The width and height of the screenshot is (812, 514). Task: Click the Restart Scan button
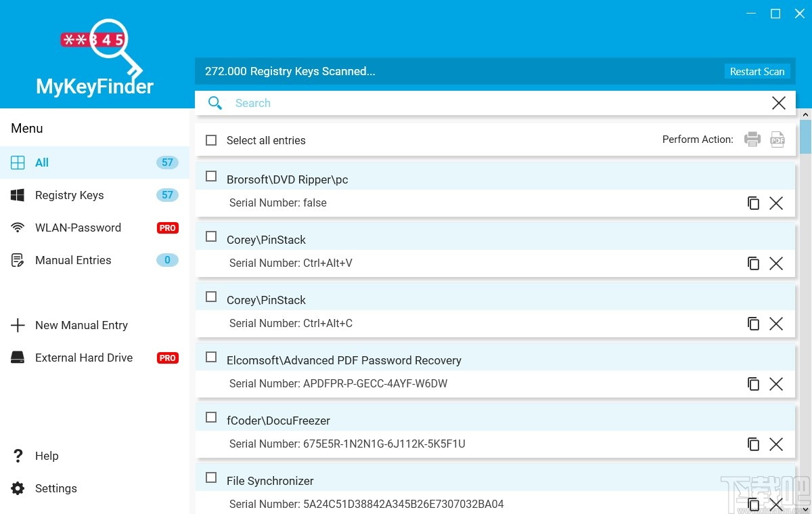point(757,71)
